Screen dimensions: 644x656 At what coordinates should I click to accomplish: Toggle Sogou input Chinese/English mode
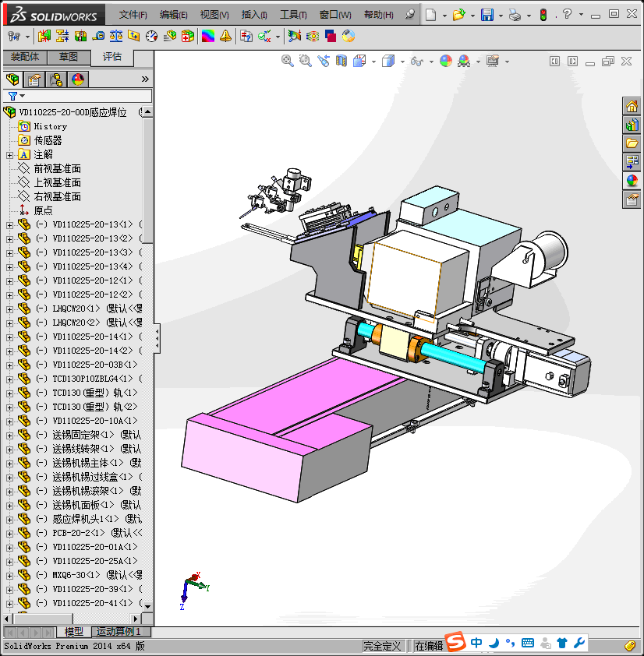pyautogui.click(x=476, y=644)
